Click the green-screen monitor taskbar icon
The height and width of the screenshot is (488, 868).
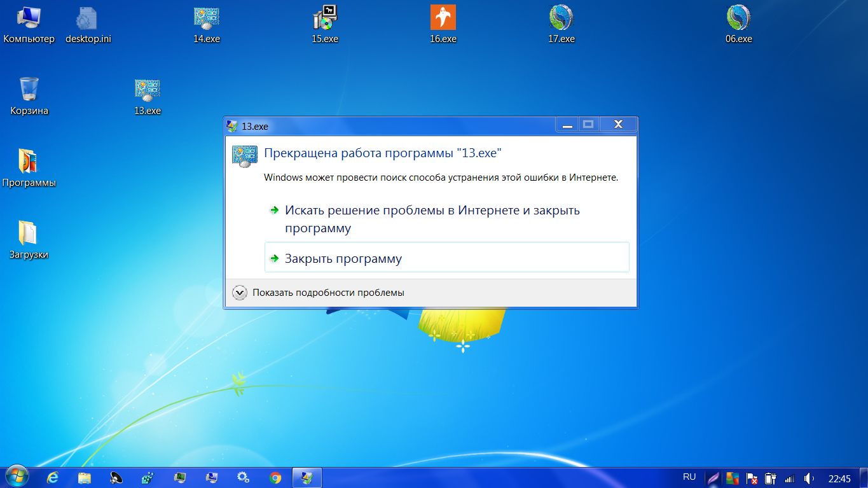180,477
